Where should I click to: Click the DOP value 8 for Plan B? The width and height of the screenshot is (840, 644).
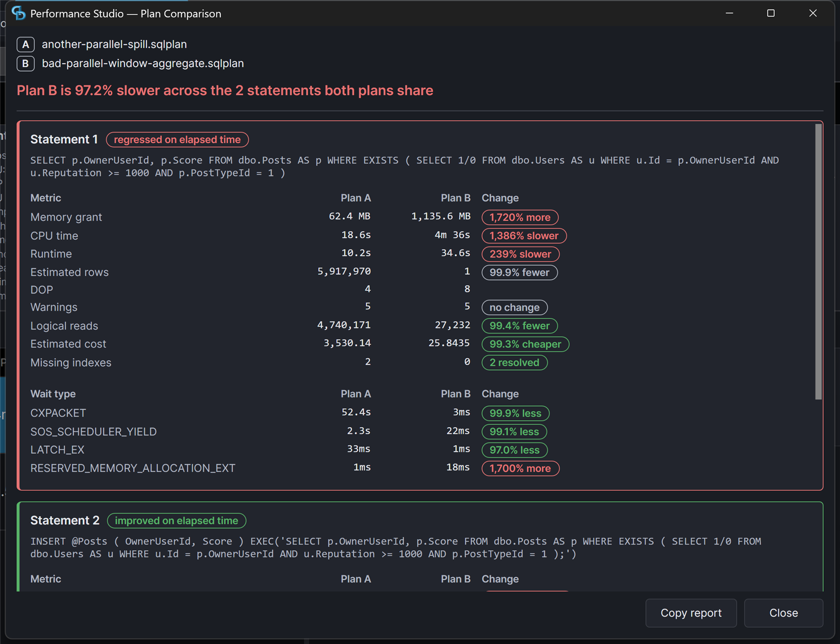(467, 289)
